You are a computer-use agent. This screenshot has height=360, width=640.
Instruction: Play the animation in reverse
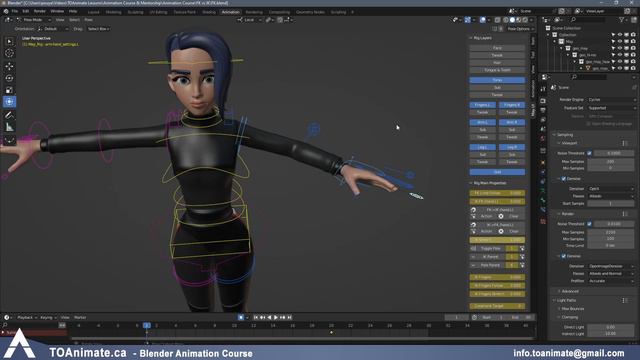[x=269, y=317]
